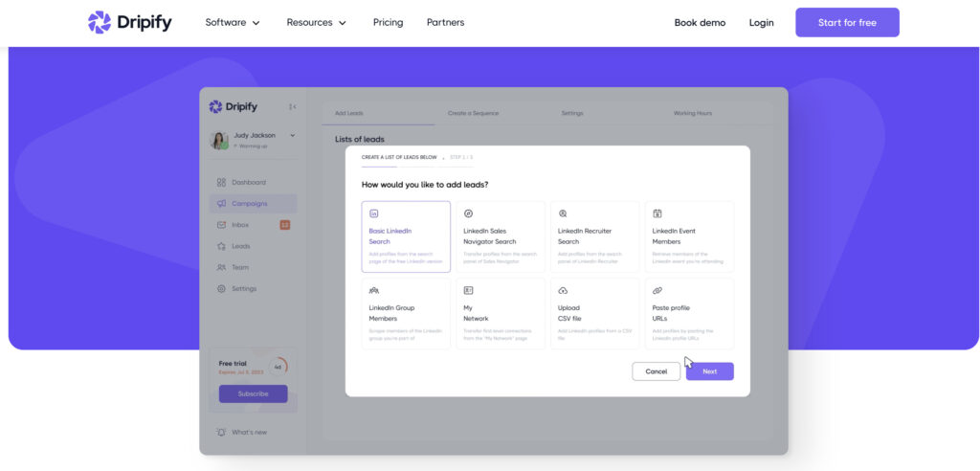Switch to the Create a Sequence tab
This screenshot has height=471, width=980.
[473, 113]
